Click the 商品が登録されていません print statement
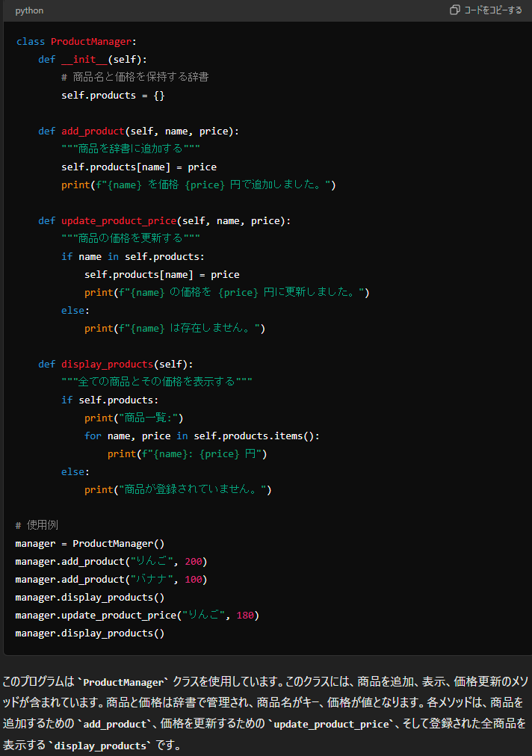Screen dimensions: 532x756 pos(178,489)
